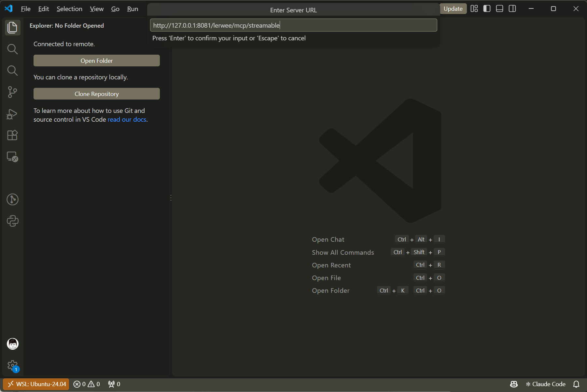
Task: Open Run and Debug view
Action: point(12,114)
